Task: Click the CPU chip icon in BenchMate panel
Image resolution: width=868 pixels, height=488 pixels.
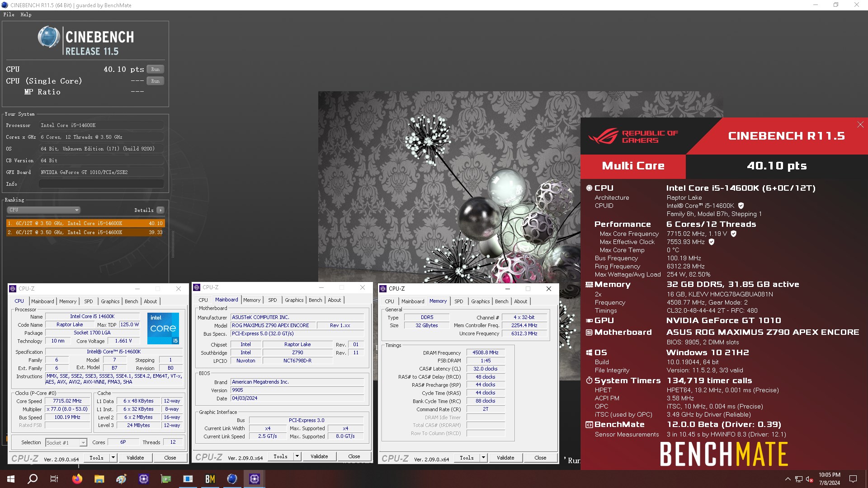Action: point(589,188)
